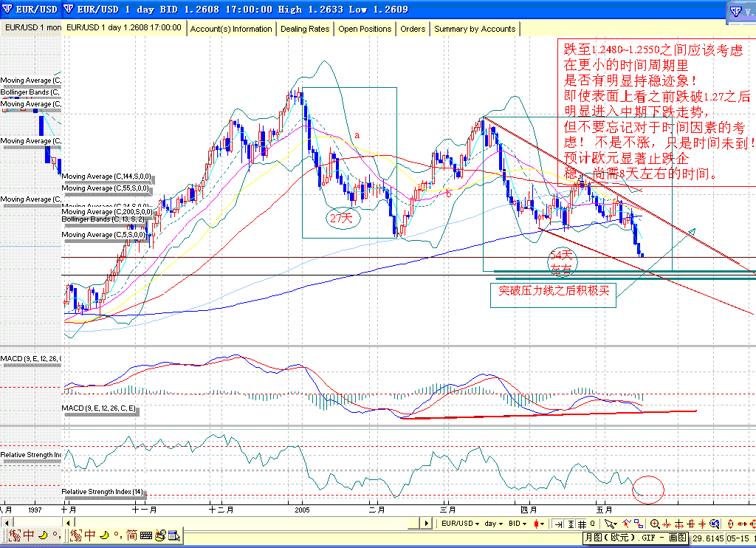Click the IME soft keyboard icon
This screenshot has height=548, width=756.
click(x=145, y=535)
